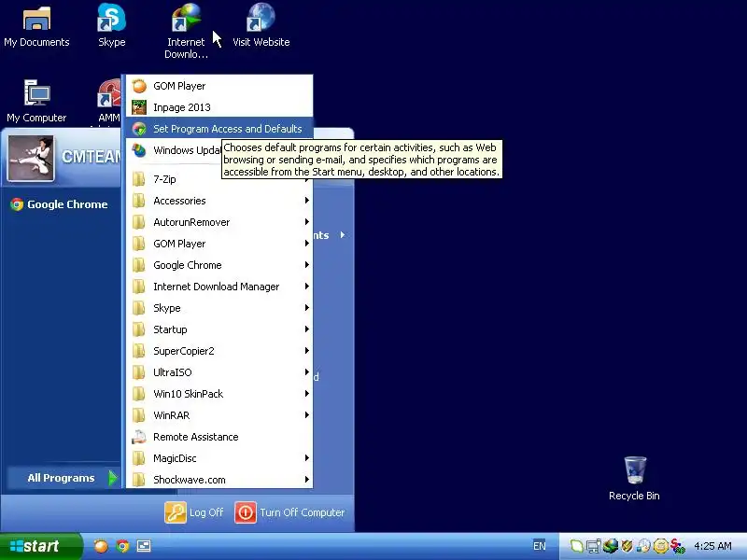The width and height of the screenshot is (747, 560).
Task: Expand the AutorunRemover submenu arrow
Action: point(307,222)
